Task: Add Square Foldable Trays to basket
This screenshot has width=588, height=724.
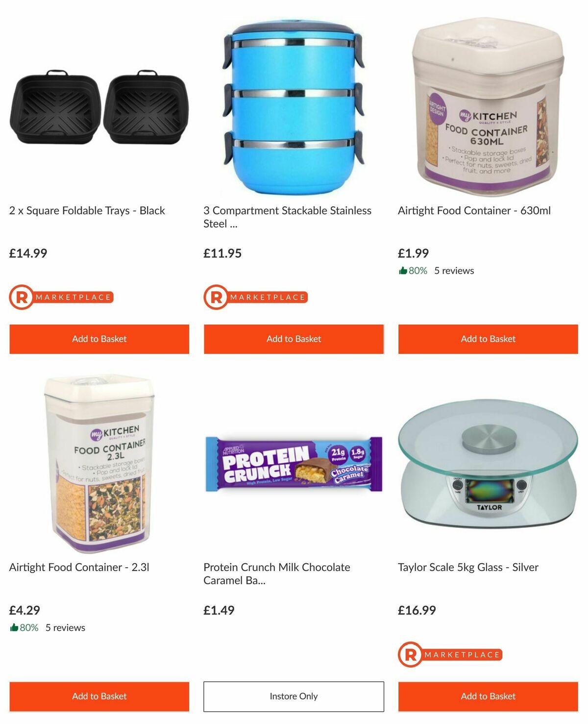Action: click(x=99, y=339)
